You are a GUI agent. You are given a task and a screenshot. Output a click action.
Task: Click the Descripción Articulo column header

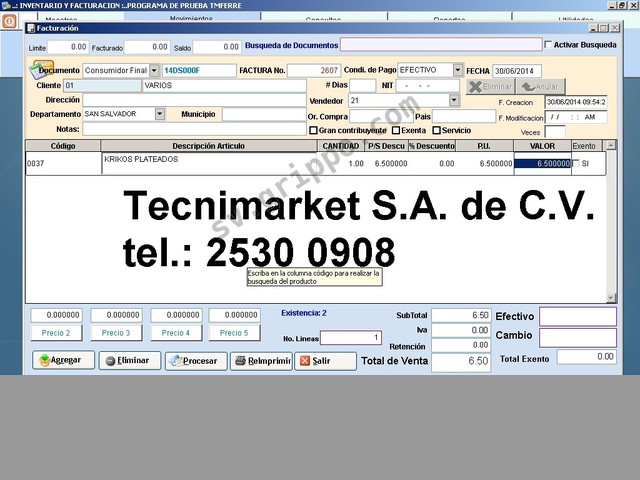point(209,146)
